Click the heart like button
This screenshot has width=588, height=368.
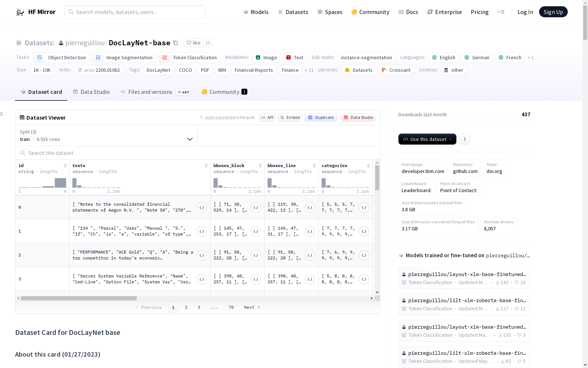coord(193,43)
